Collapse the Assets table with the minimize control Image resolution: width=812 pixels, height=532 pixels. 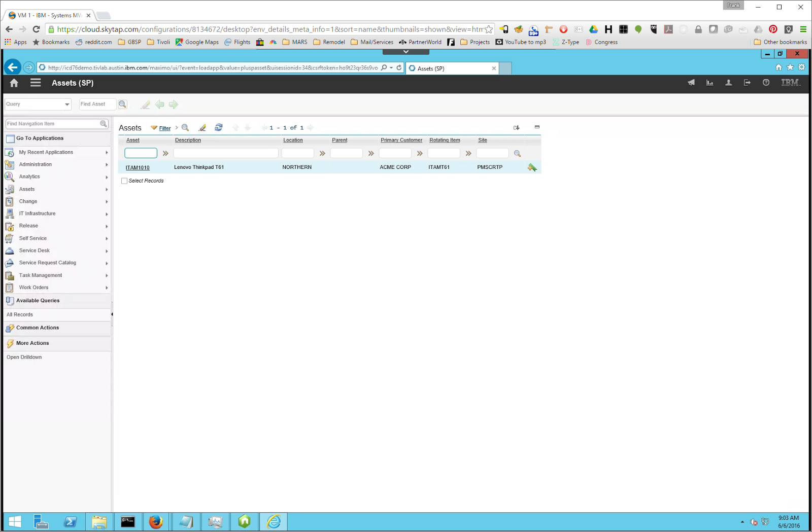coord(536,127)
